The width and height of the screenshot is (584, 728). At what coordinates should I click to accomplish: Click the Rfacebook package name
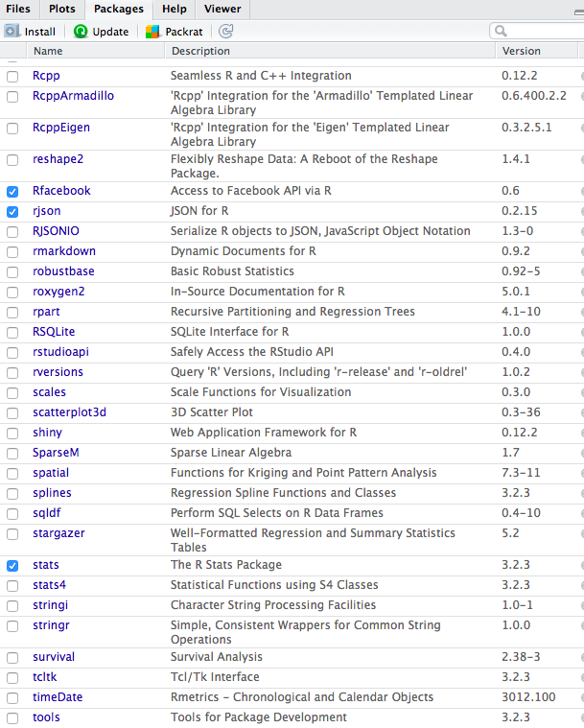coord(61,191)
